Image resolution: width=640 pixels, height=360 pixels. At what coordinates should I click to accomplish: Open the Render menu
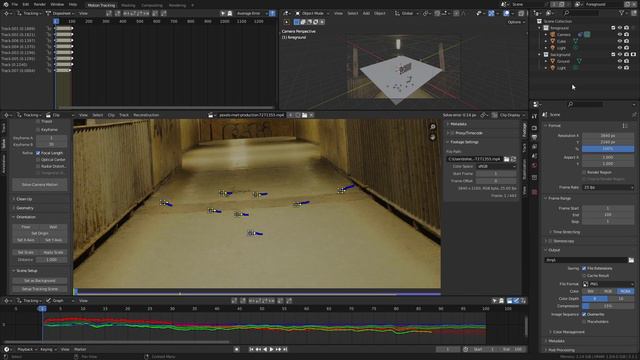pos(40,4)
